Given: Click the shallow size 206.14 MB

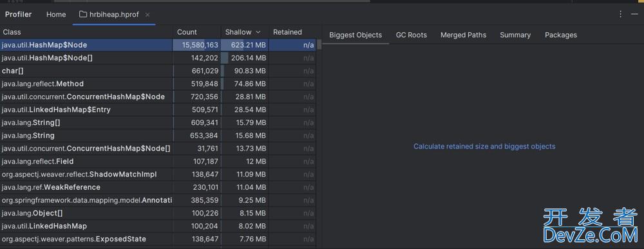Looking at the screenshot, I should 249,59.
